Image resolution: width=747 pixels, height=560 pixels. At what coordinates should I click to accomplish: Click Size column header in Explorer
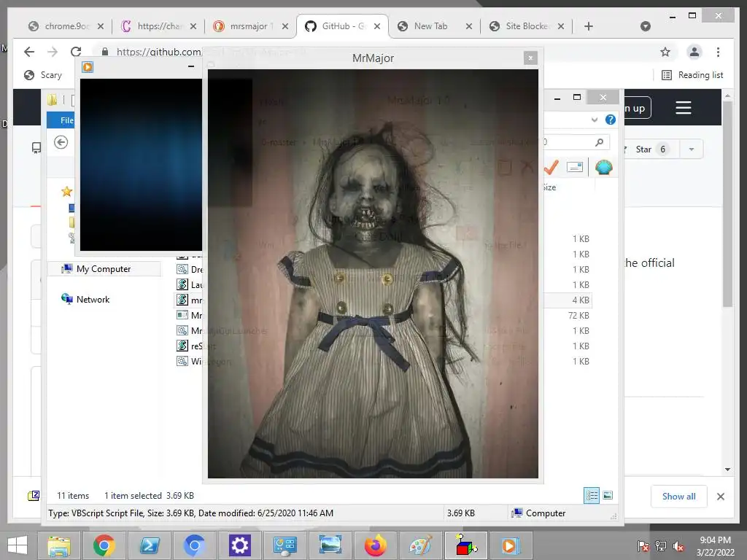(x=549, y=187)
